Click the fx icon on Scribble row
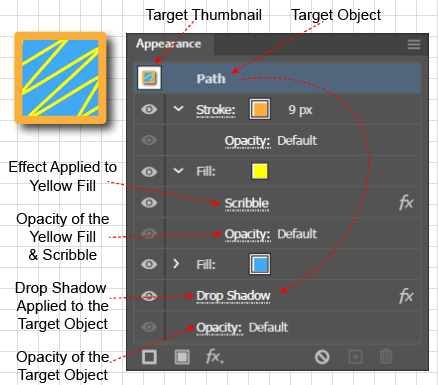This screenshot has height=385, width=438. pyautogui.click(x=406, y=203)
